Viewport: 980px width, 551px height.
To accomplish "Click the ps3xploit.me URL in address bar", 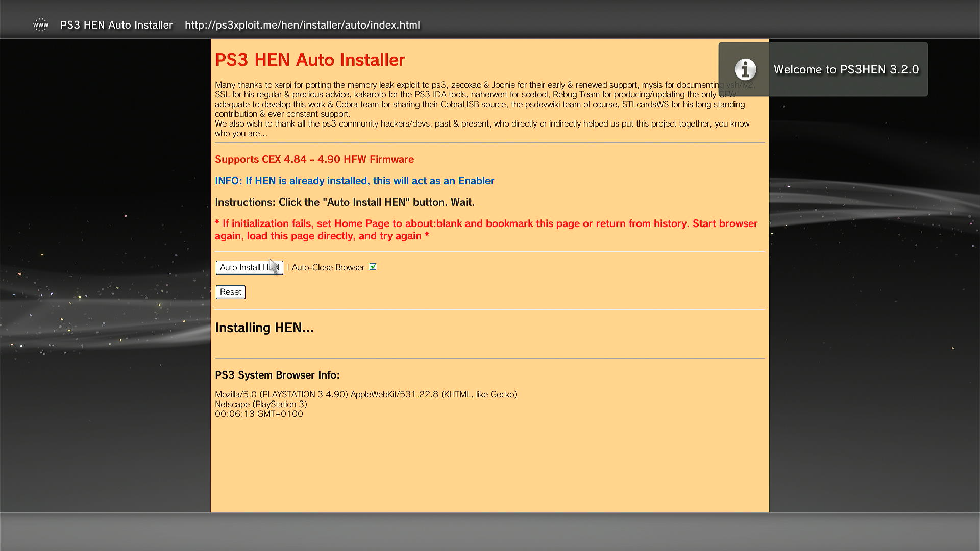I will (302, 25).
